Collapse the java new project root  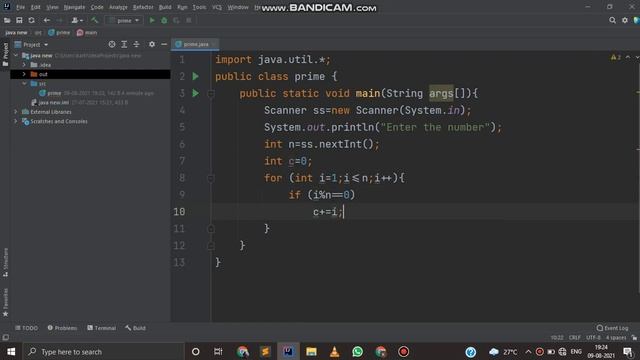(16, 56)
